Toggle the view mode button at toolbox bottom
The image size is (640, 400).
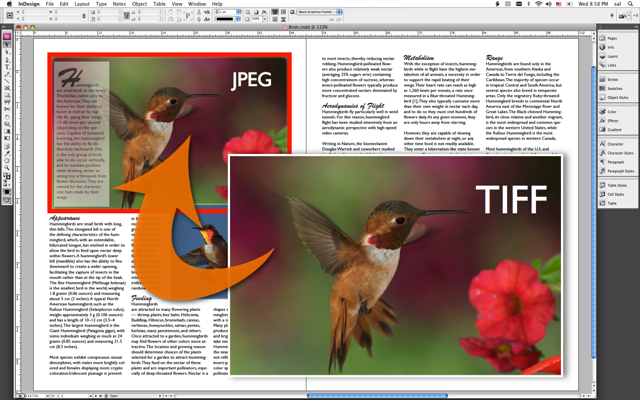coord(7,200)
